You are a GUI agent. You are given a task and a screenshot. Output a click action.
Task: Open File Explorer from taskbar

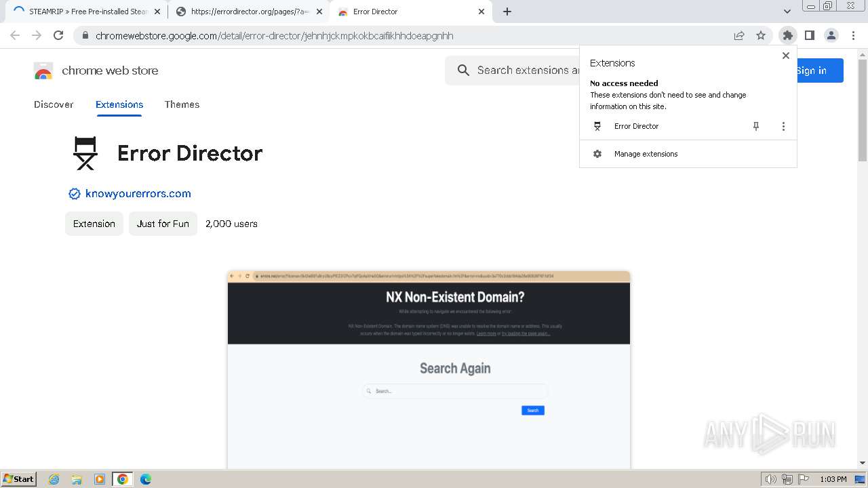pyautogui.click(x=77, y=479)
